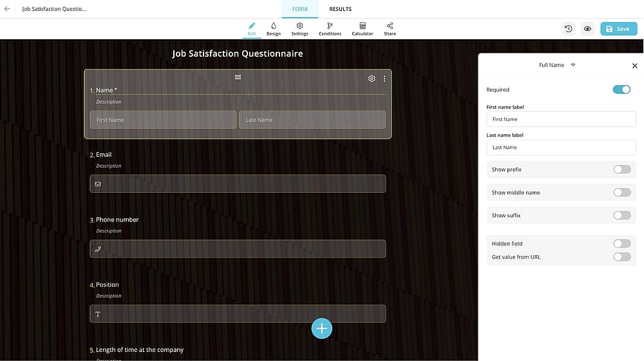Screen dimensions: 644x361
Task: Enable Show prefix toggle
Action: click(x=622, y=170)
